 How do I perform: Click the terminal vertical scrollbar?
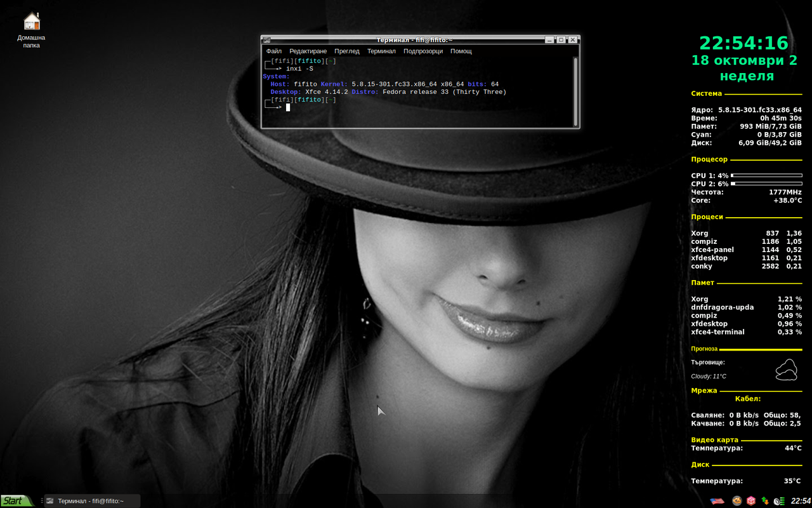tap(575, 91)
